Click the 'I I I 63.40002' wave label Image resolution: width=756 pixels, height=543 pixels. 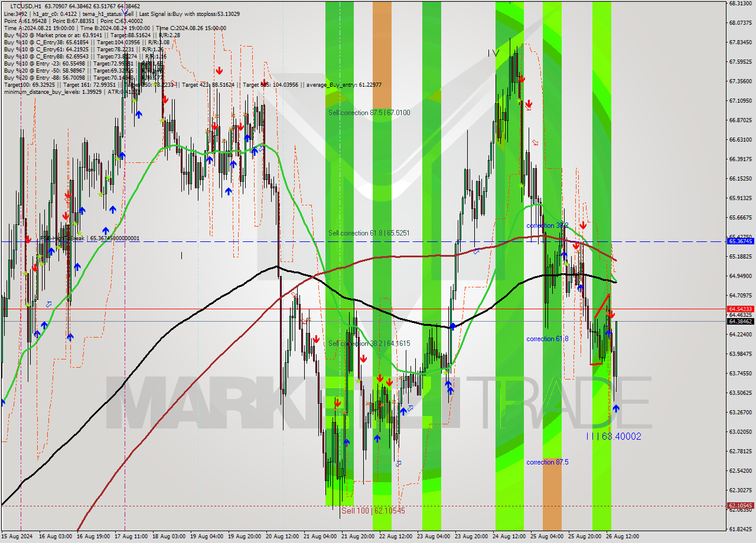click(614, 436)
